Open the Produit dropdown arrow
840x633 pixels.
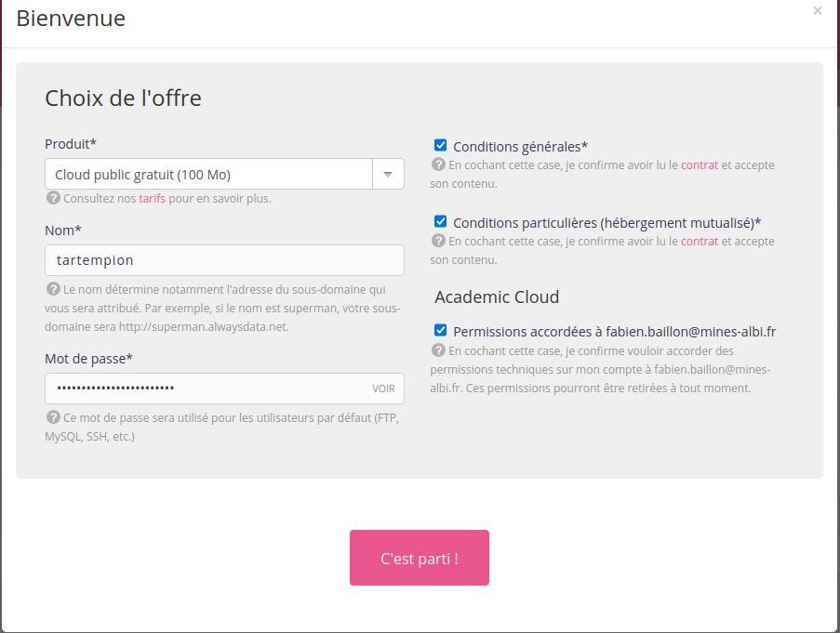coord(388,174)
